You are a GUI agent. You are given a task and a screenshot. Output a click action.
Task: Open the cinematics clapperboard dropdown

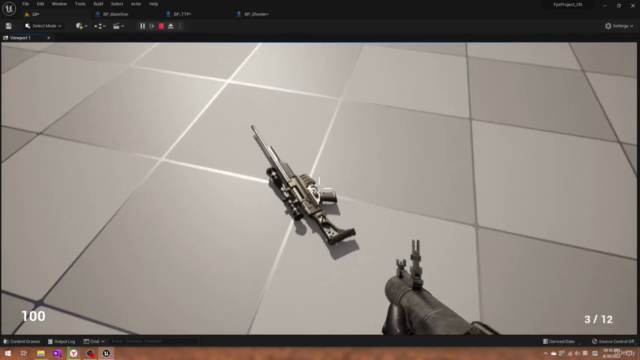click(x=118, y=26)
